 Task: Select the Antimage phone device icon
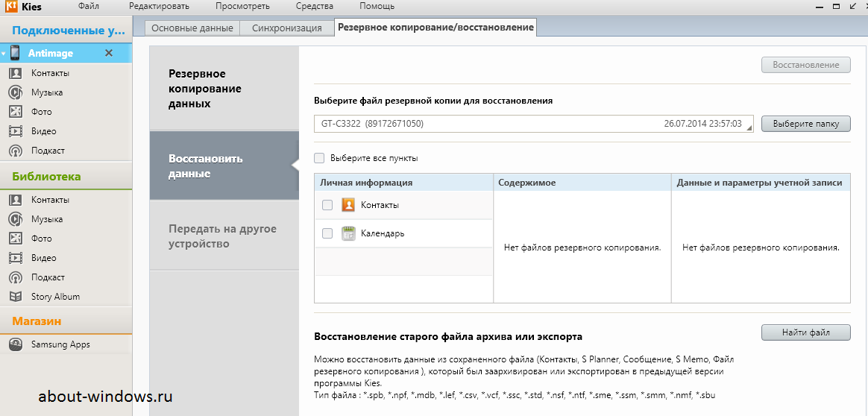coord(15,53)
